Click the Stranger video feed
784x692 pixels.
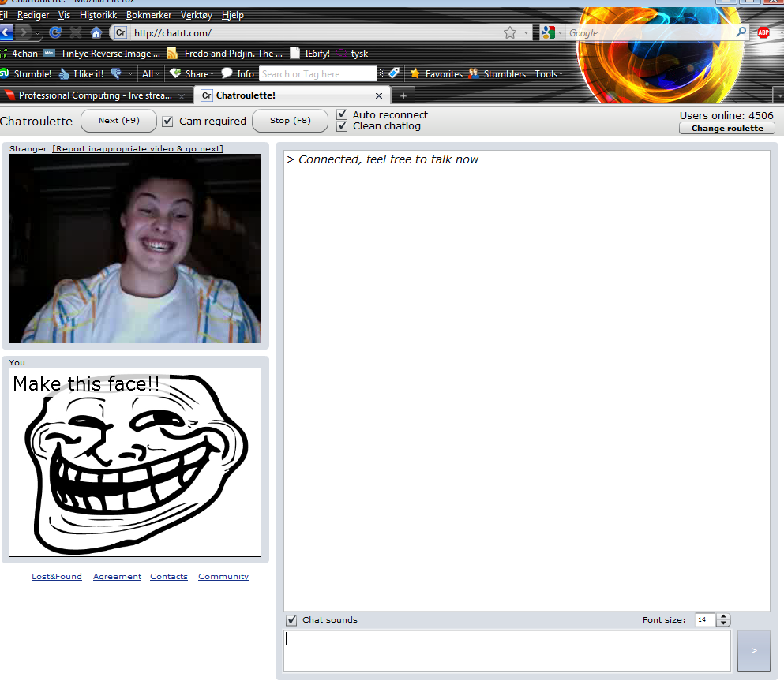[x=135, y=249]
